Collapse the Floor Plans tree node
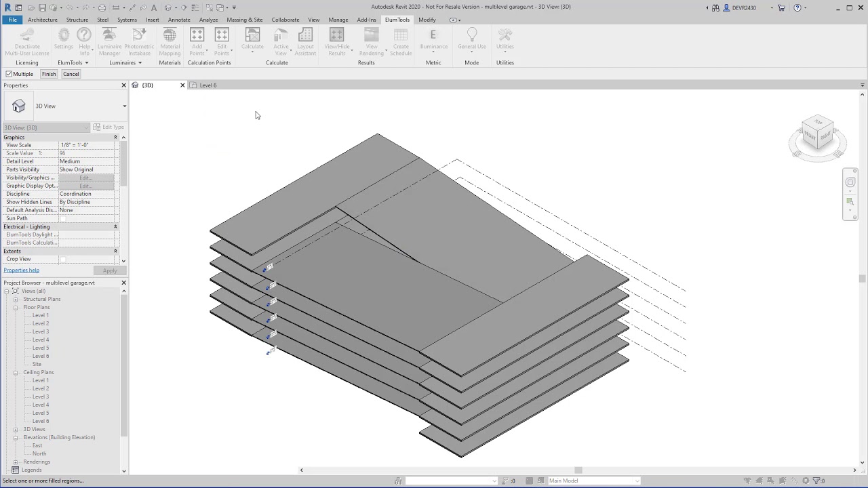The width and height of the screenshot is (868, 488). (x=16, y=308)
